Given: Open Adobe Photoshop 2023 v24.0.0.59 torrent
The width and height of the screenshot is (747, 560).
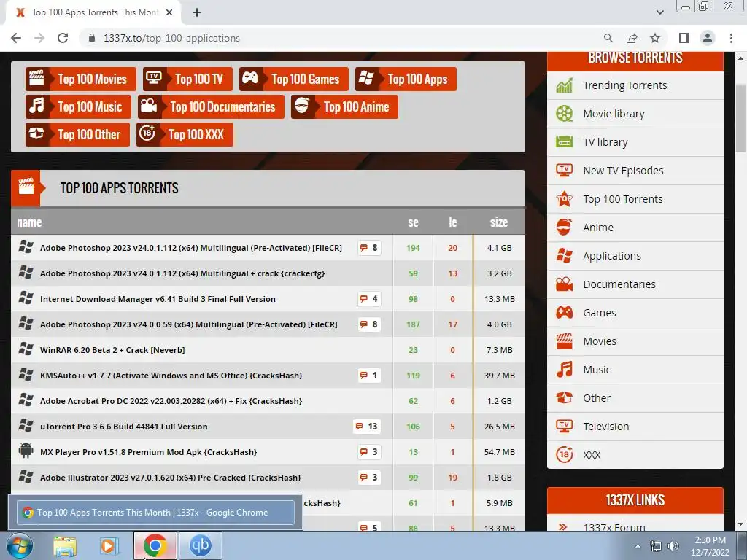Looking at the screenshot, I should point(189,324).
